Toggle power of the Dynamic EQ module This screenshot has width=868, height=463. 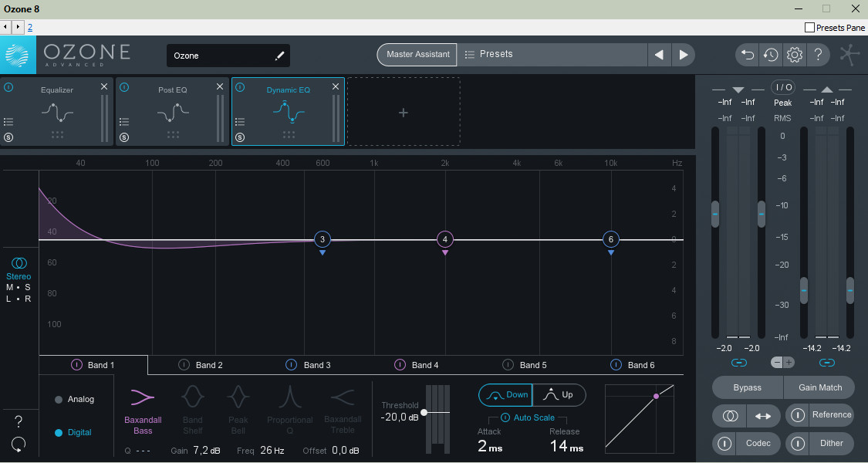click(x=240, y=87)
